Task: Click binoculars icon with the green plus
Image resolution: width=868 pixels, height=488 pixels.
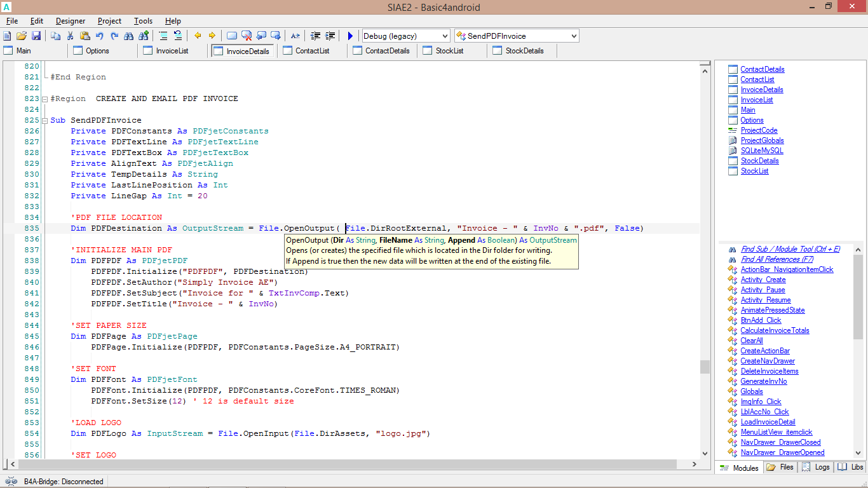Action: 144,36
